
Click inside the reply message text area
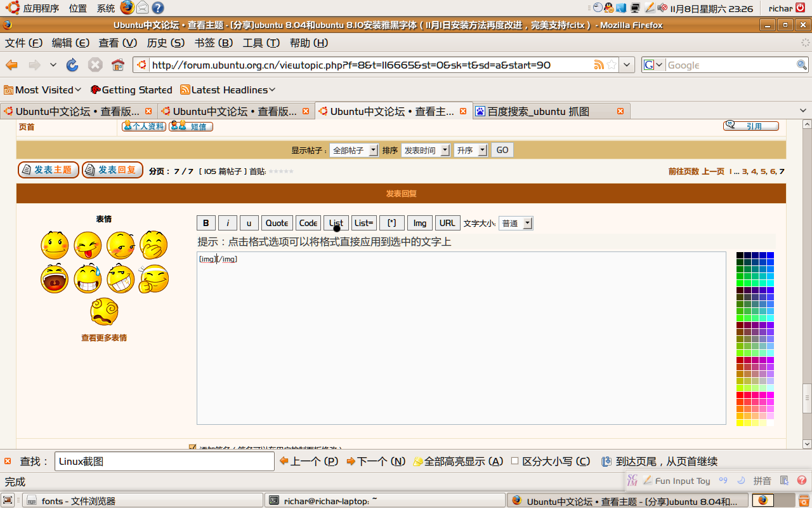461,338
